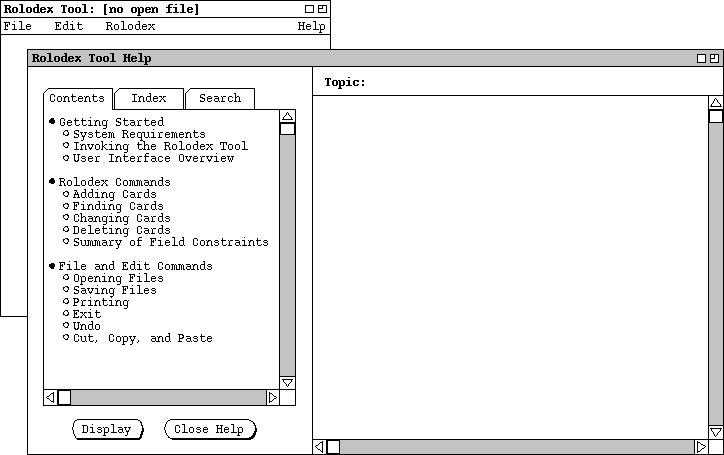Switch to the Index tab

149,98
